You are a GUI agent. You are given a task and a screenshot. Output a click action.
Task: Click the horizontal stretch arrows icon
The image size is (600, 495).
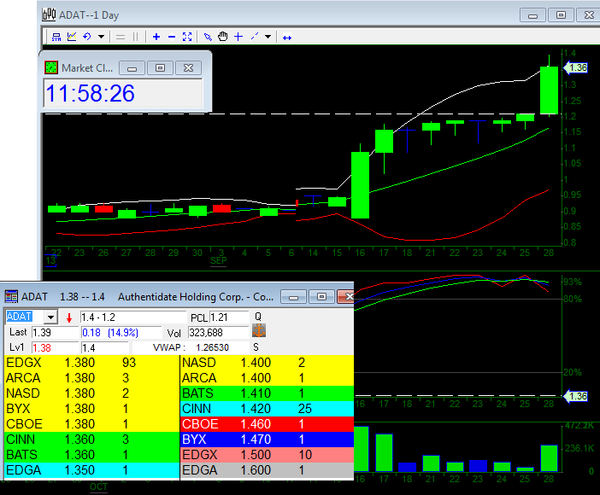coord(287,37)
